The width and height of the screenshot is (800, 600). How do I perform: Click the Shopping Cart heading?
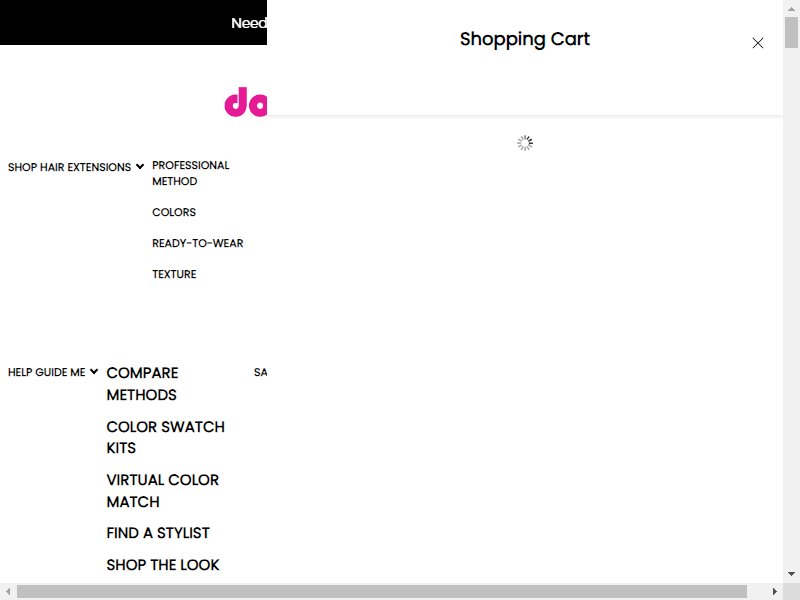tap(524, 39)
